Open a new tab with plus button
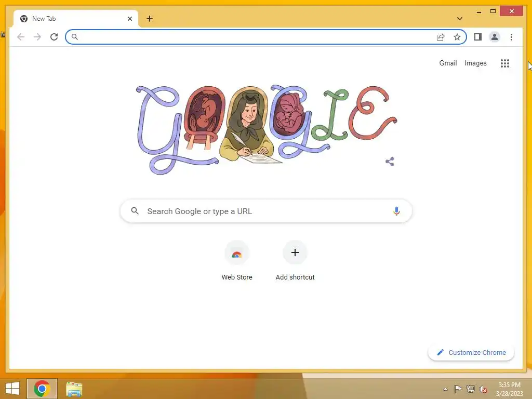 click(x=150, y=19)
